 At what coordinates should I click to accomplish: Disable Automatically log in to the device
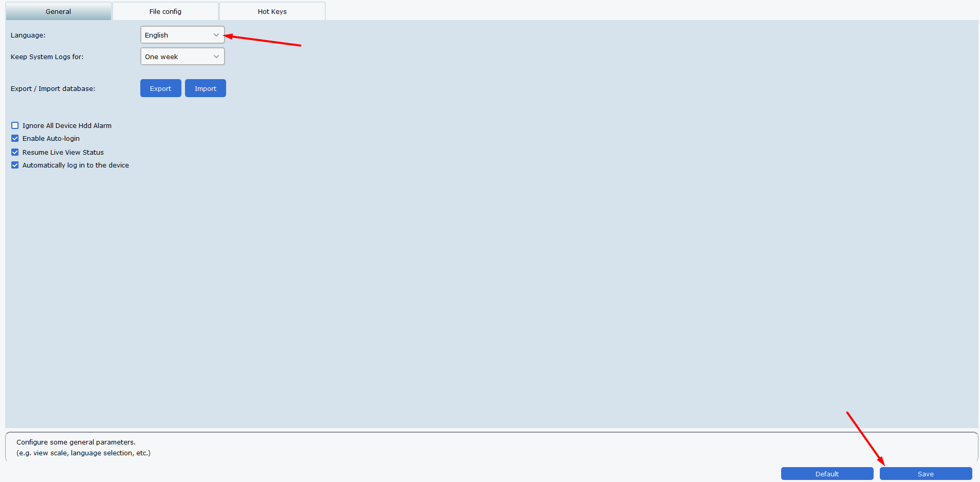(15, 165)
